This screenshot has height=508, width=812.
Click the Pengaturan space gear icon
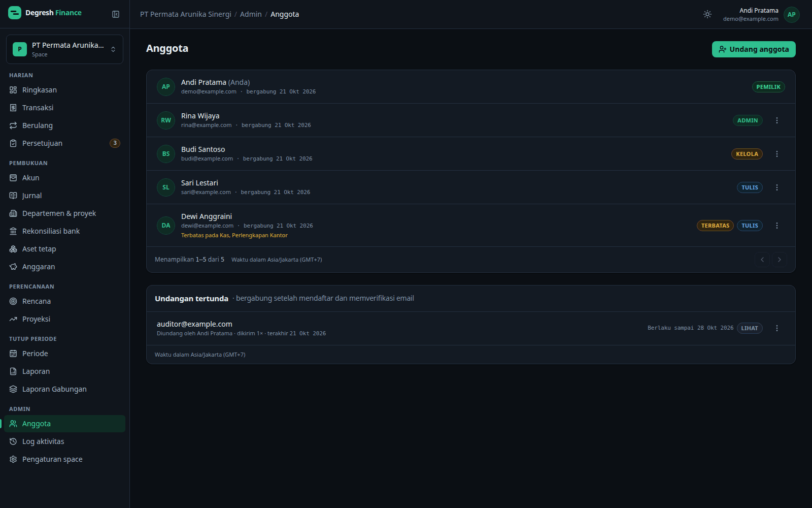point(13,459)
